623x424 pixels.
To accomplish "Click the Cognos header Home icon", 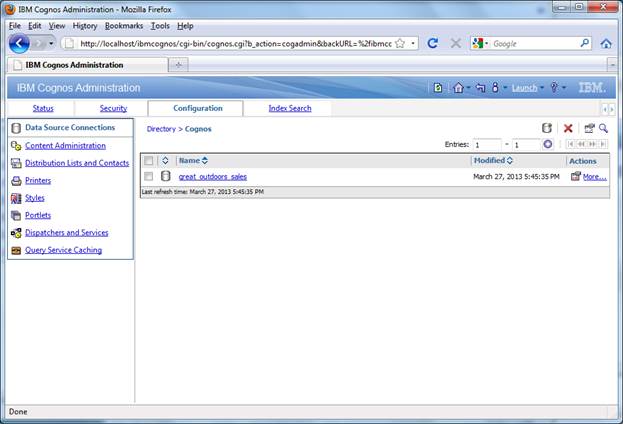I will click(x=458, y=87).
